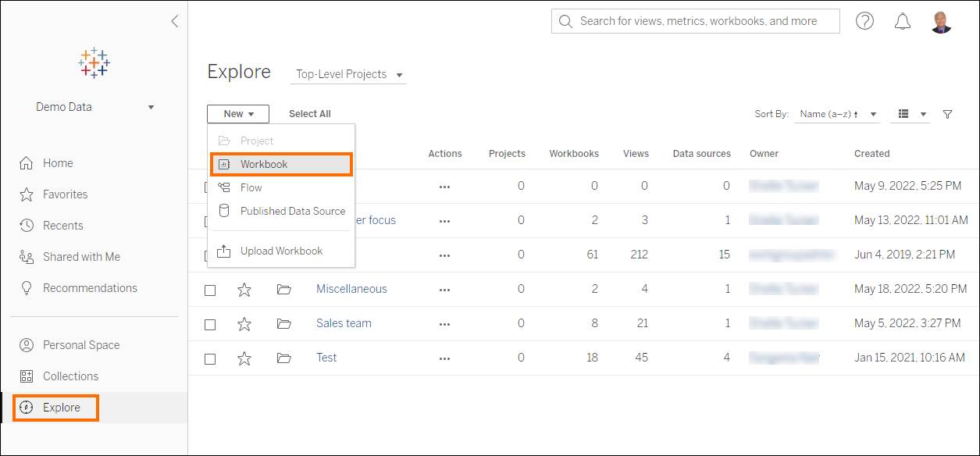Open the Notifications bell

(902, 22)
